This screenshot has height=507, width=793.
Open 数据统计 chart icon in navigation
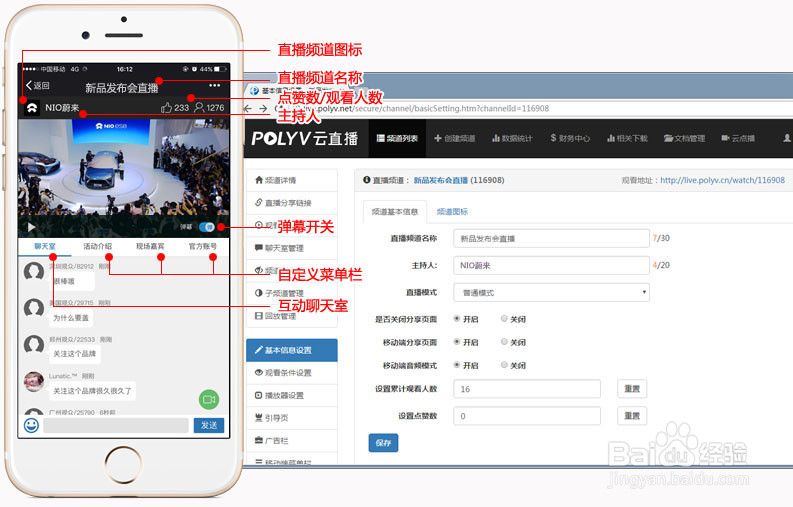coord(512,138)
